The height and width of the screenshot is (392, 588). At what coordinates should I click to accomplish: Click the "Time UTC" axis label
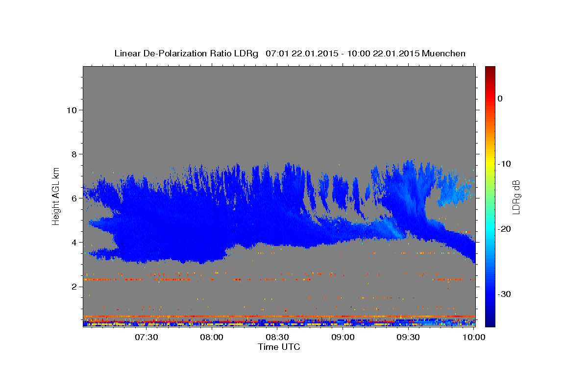pyautogui.click(x=279, y=347)
